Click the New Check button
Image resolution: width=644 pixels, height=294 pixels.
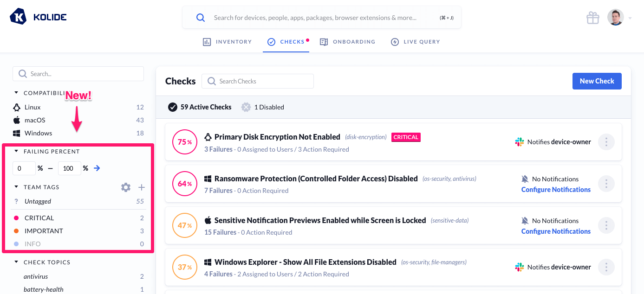pyautogui.click(x=597, y=81)
